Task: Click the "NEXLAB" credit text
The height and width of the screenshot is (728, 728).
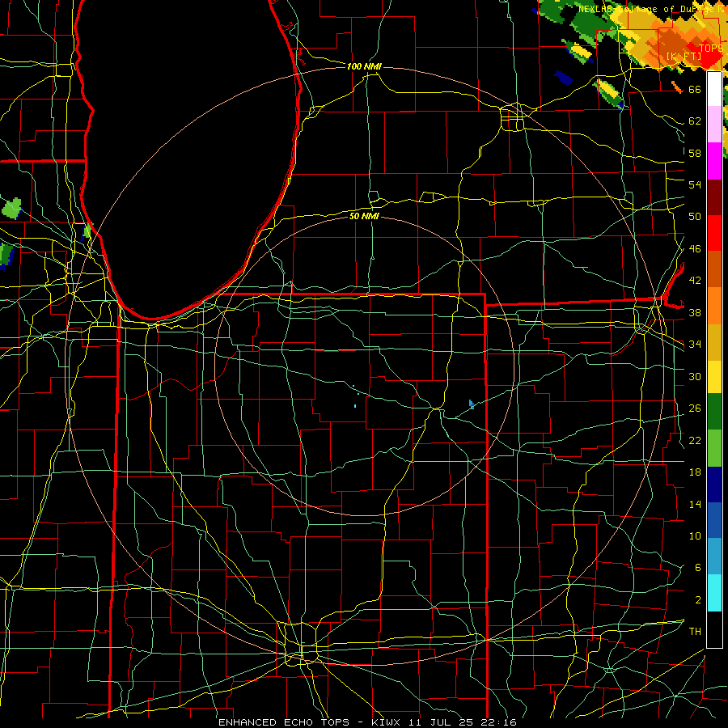Action: tap(595, 9)
